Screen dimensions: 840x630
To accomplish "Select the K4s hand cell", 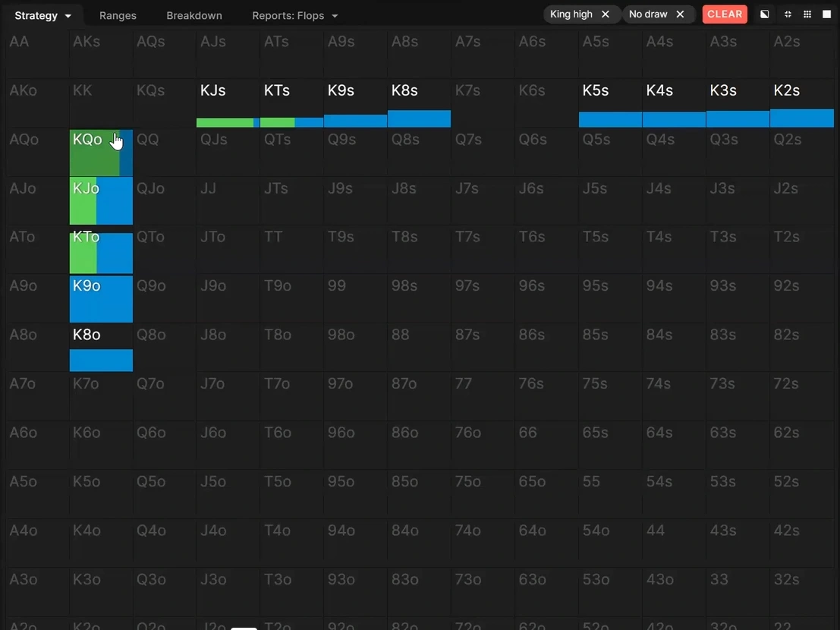I will coord(675,103).
